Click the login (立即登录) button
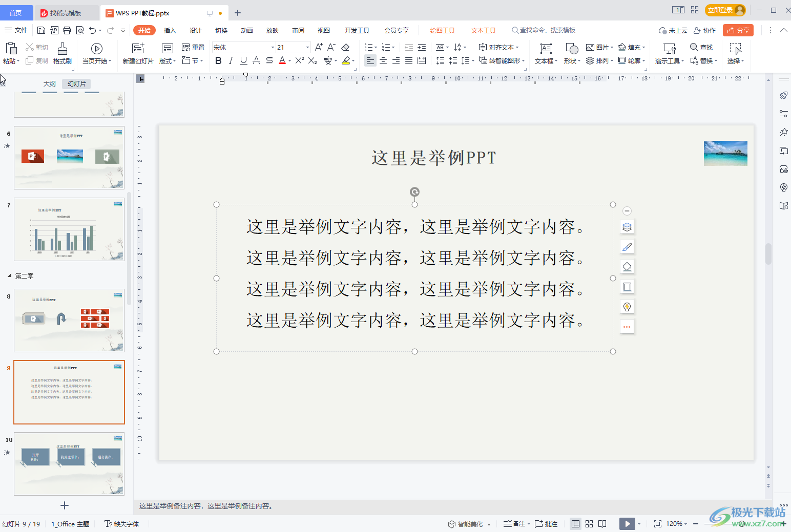Image resolution: width=791 pixels, height=532 pixels. [x=725, y=10]
